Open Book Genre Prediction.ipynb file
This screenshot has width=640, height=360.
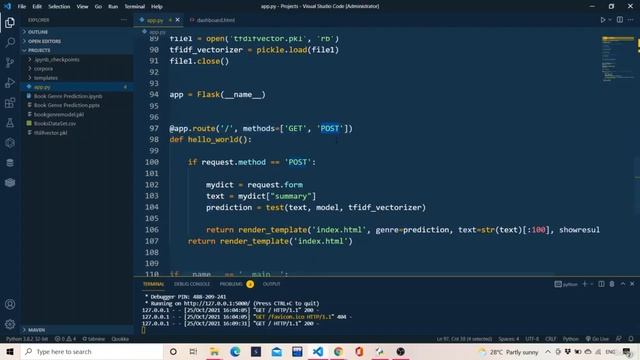point(77,96)
